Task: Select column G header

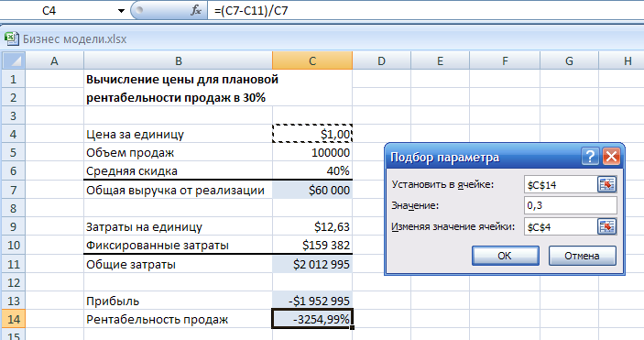Action: tap(569, 60)
